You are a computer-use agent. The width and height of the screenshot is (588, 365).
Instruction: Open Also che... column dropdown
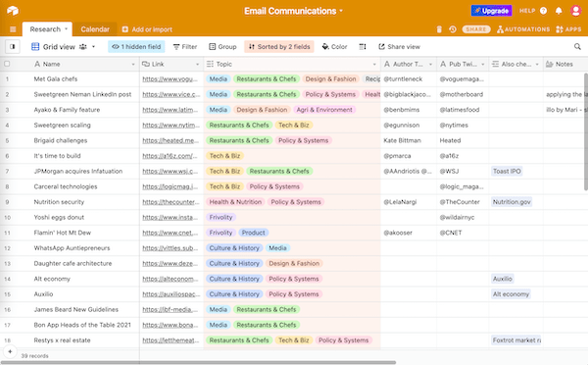click(x=537, y=64)
